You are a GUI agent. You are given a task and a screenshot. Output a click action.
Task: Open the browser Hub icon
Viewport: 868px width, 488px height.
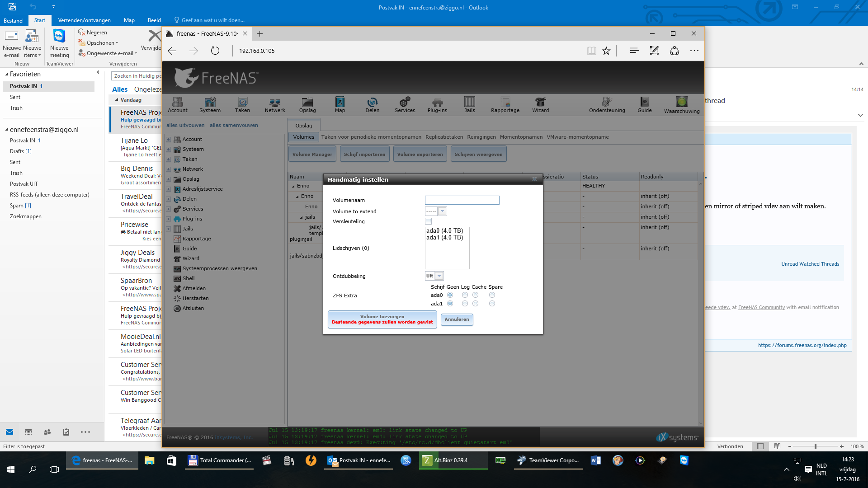[x=634, y=51]
